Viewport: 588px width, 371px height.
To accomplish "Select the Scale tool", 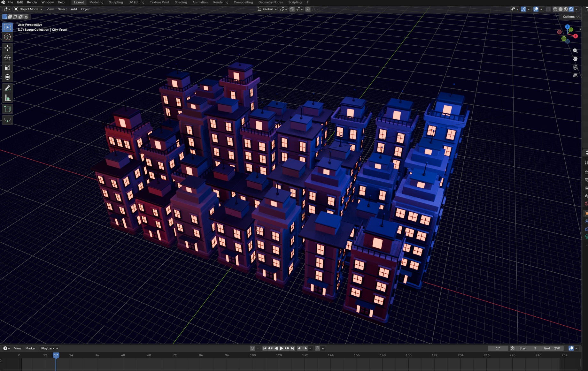I will click(x=7, y=67).
